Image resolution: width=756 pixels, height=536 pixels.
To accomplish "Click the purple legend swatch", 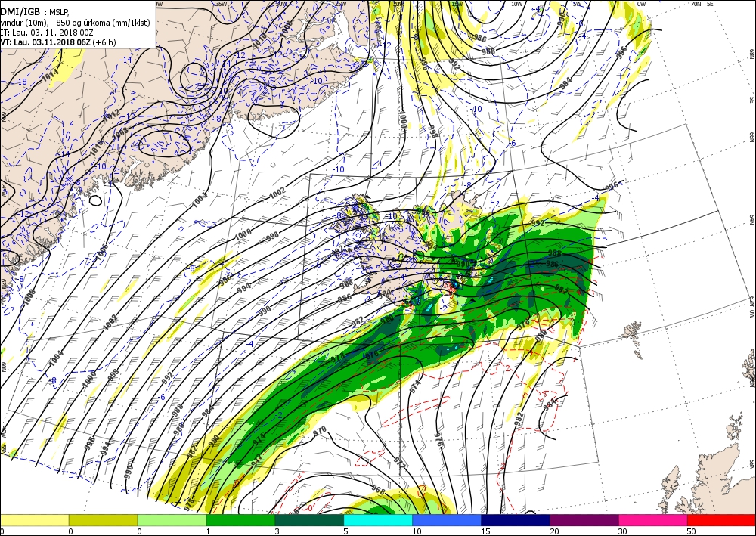I will [584, 520].
